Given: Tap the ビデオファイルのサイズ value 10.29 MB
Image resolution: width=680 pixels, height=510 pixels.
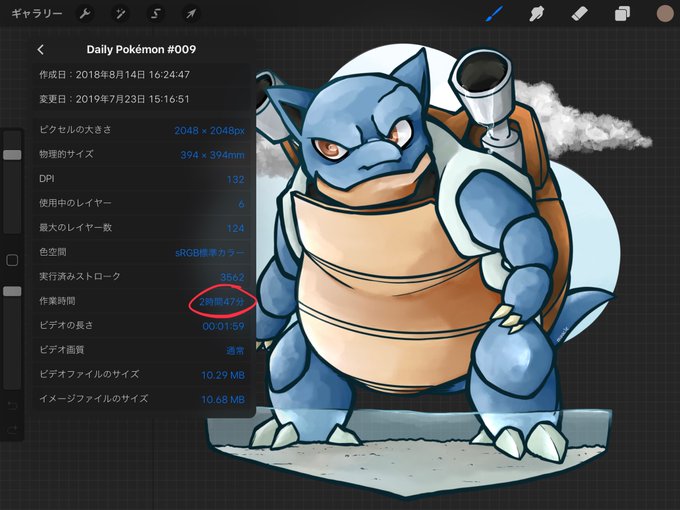Looking at the screenshot, I should [x=223, y=375].
